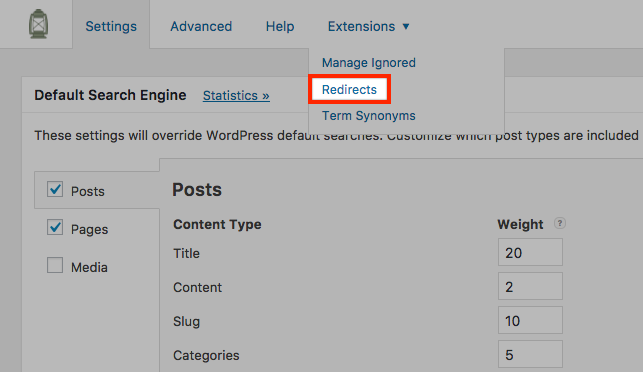Open Term Synonyms extension
The width and height of the screenshot is (643, 372).
tap(368, 116)
